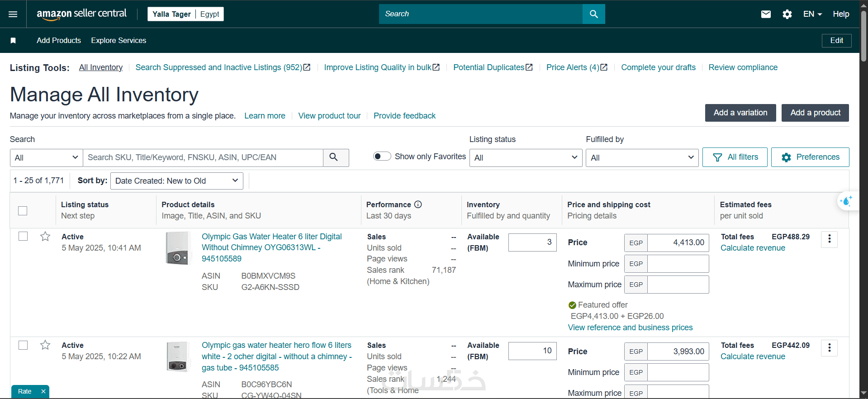Click the inventory search magnifier button

(x=336, y=157)
